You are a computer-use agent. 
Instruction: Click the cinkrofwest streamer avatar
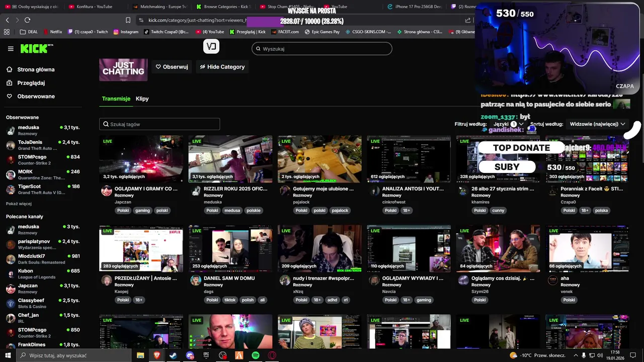coord(374,191)
